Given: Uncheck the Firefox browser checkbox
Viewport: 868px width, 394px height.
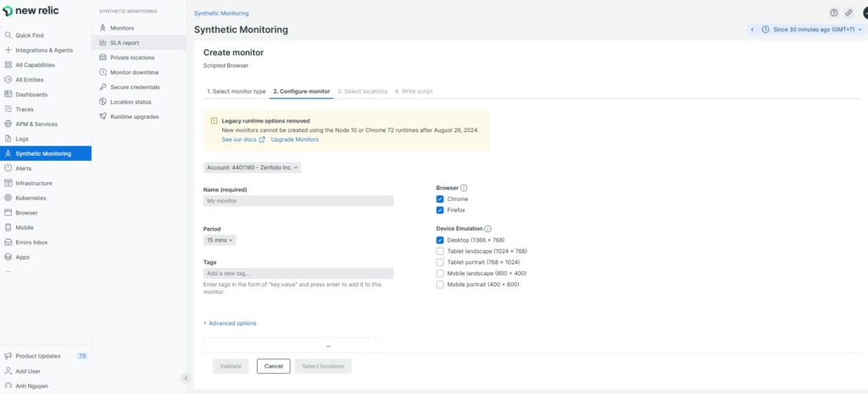Looking at the screenshot, I should click(440, 210).
